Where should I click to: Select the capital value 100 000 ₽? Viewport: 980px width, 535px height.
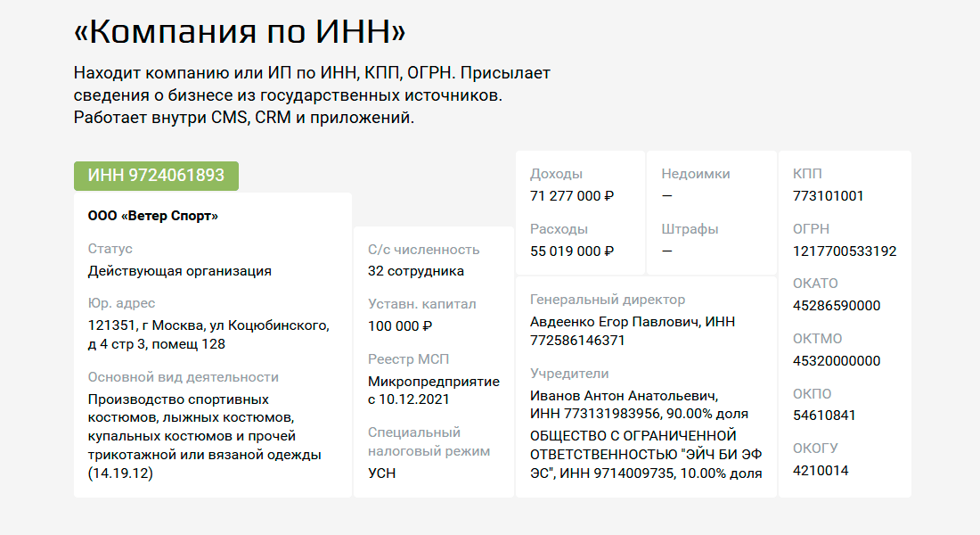[400, 326]
